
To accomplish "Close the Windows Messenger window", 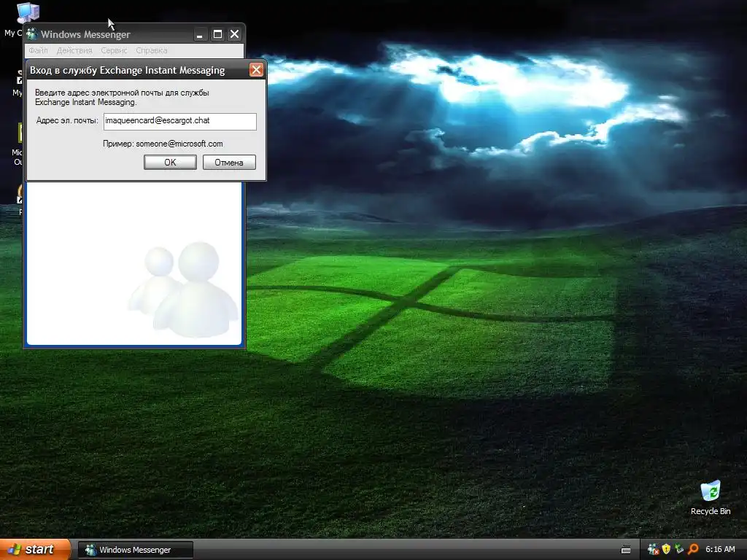I will click(234, 34).
